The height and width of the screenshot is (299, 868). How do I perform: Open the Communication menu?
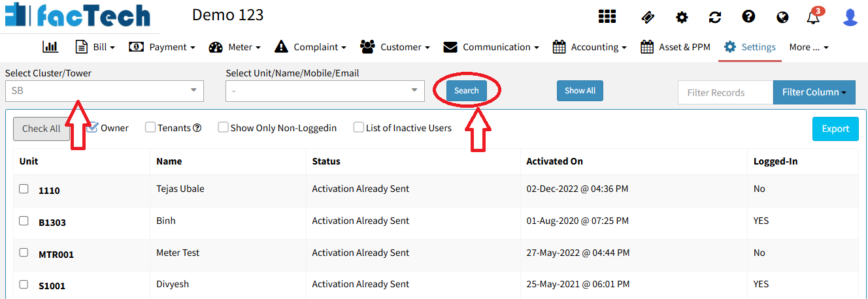[x=491, y=47]
